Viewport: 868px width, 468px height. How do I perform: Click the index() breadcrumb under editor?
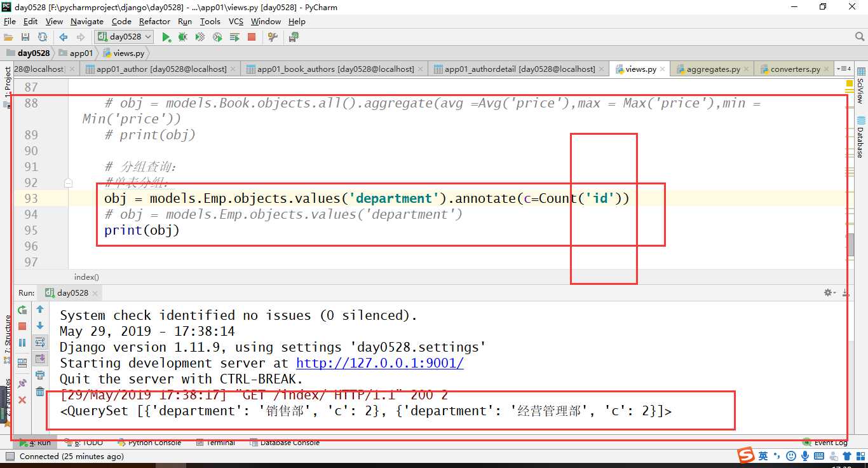tap(86, 277)
